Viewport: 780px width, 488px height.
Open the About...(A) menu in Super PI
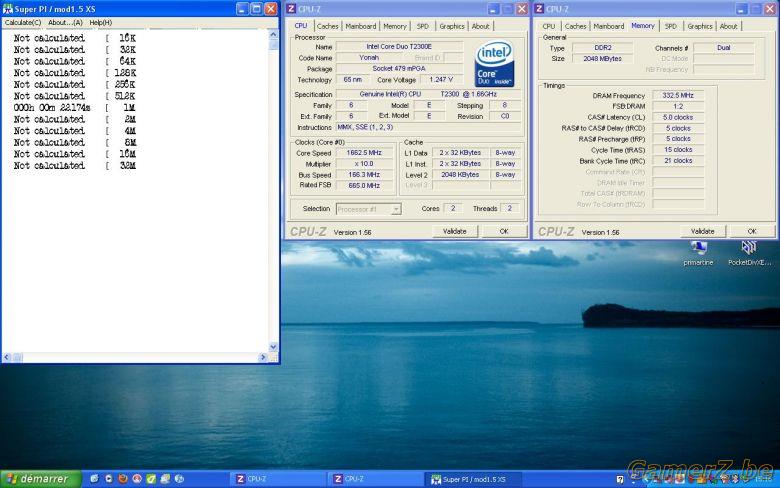pyautogui.click(x=65, y=23)
